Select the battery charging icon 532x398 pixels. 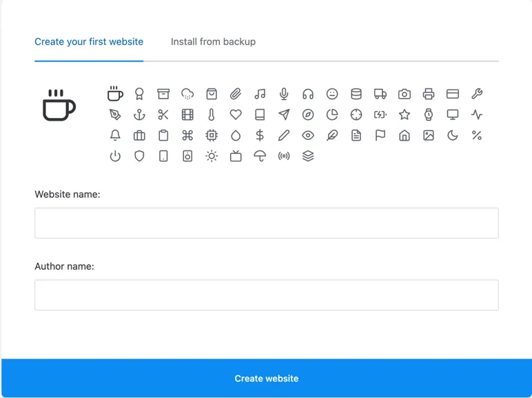pyautogui.click(x=380, y=115)
